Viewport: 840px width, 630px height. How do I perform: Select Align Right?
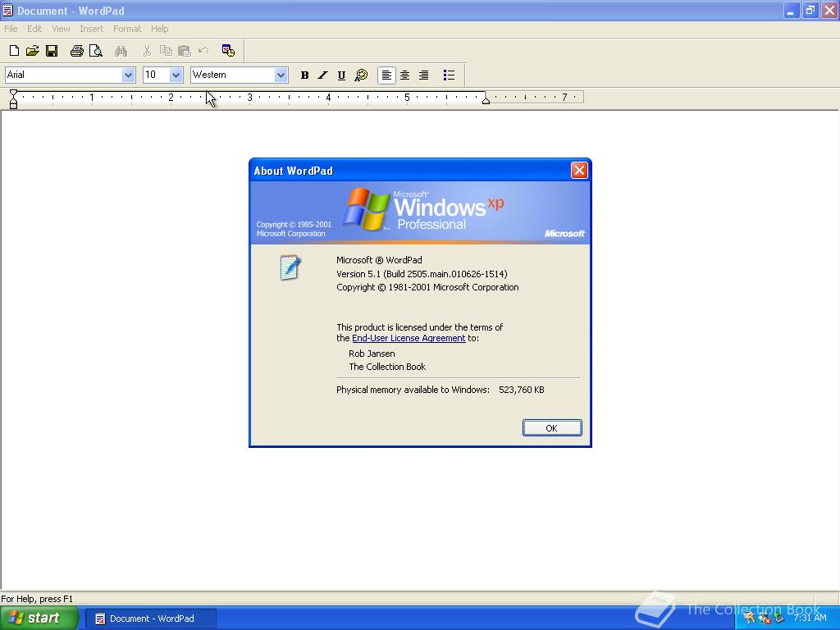point(424,75)
